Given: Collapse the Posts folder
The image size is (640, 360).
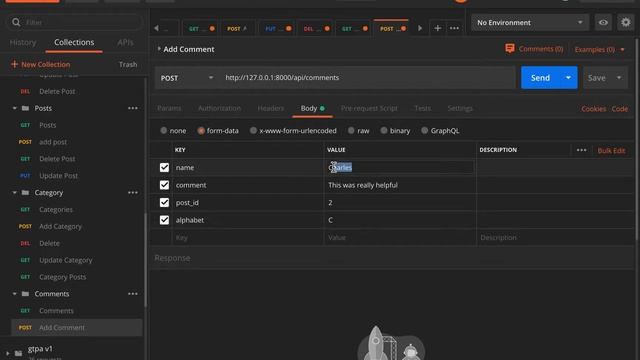Looking at the screenshot, I should (x=14, y=108).
